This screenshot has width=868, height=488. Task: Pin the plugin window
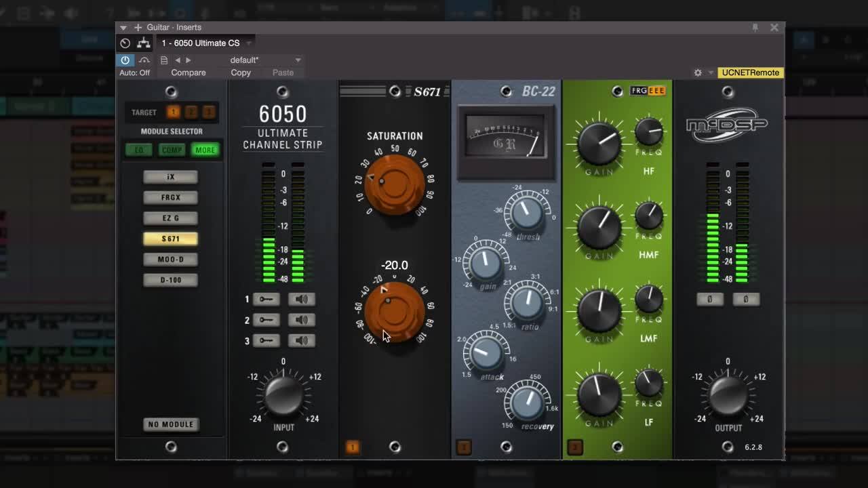point(755,27)
